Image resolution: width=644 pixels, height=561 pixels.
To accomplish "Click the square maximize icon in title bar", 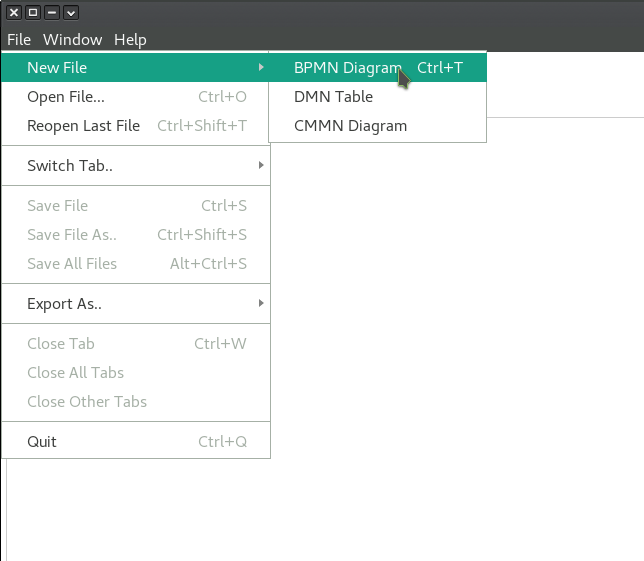I will coord(33,13).
